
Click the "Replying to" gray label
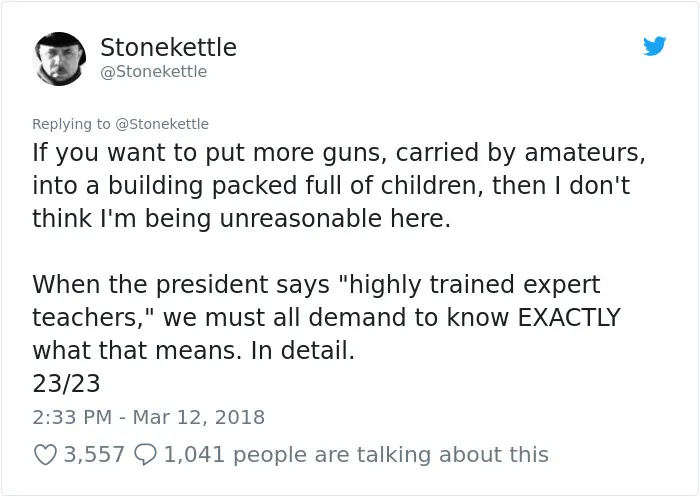(x=71, y=124)
